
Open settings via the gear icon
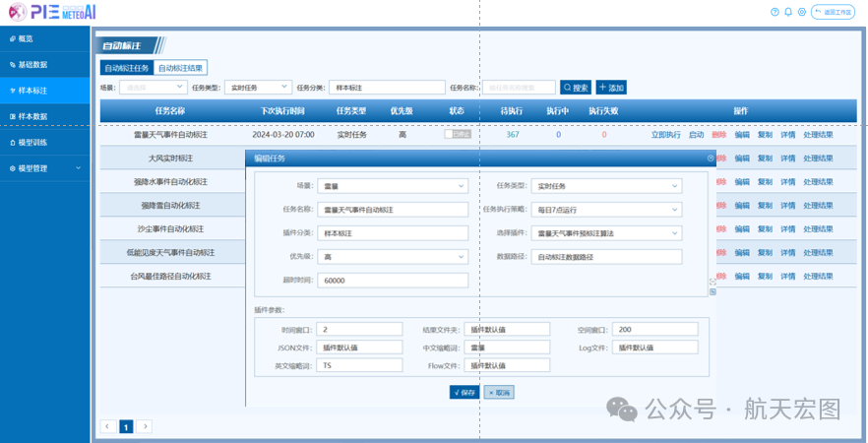[x=802, y=12]
